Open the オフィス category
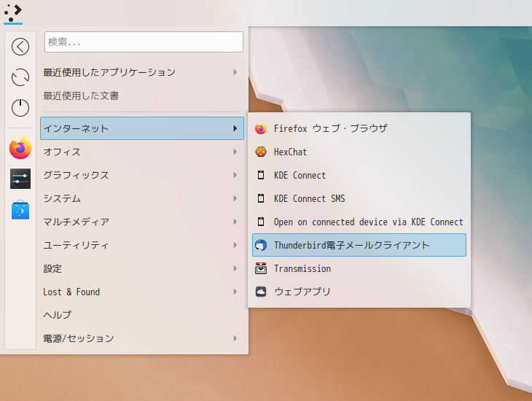 (x=142, y=152)
